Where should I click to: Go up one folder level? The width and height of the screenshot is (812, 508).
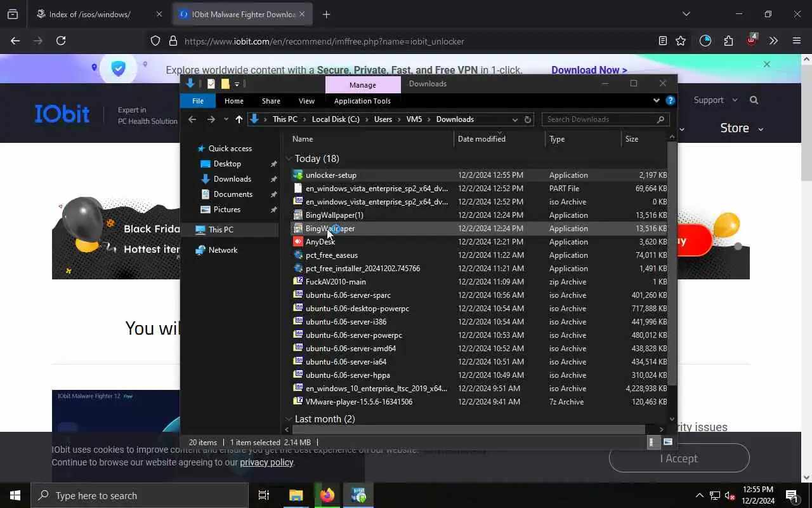click(239, 119)
